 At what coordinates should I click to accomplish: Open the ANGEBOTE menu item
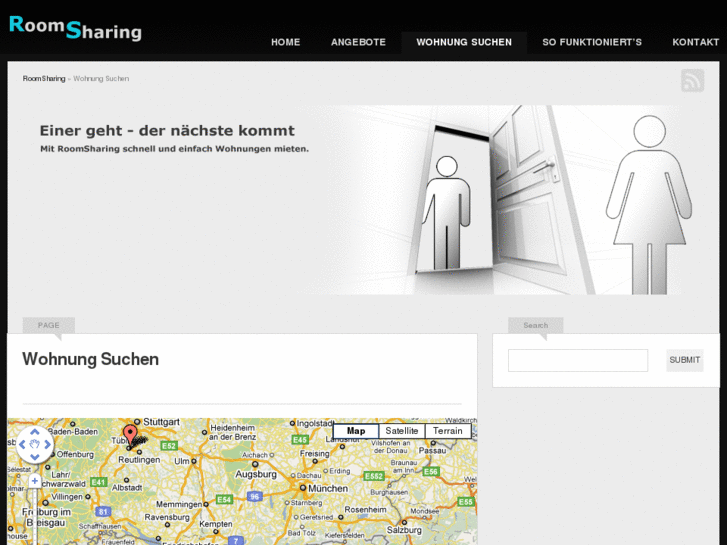point(358,42)
